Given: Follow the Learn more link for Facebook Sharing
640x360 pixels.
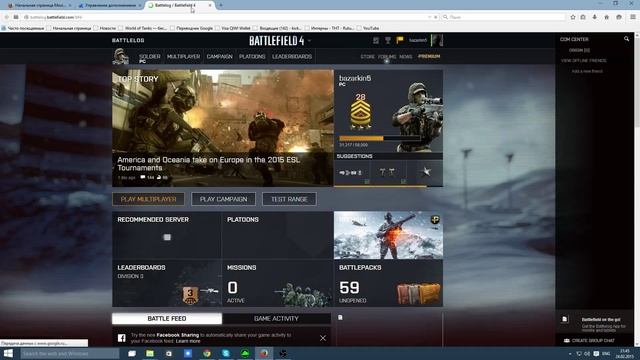Looking at the screenshot, I should pos(188,341).
